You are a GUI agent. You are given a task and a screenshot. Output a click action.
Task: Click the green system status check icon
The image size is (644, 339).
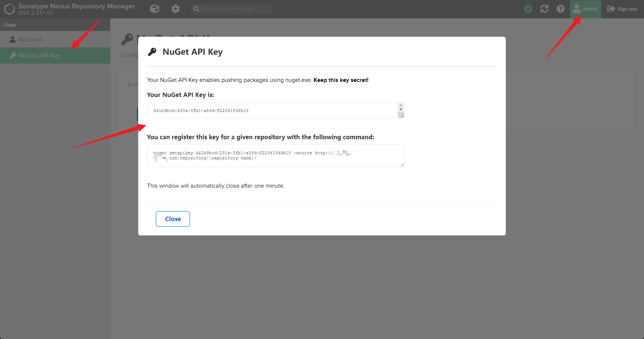tap(528, 9)
